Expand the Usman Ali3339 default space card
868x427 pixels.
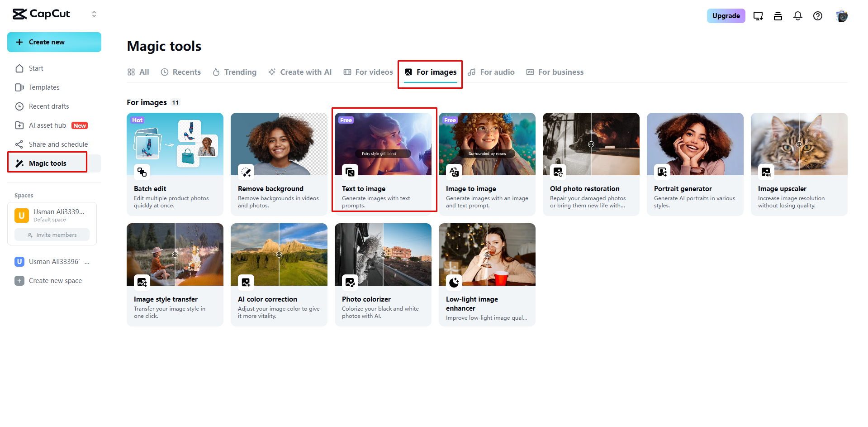52,215
